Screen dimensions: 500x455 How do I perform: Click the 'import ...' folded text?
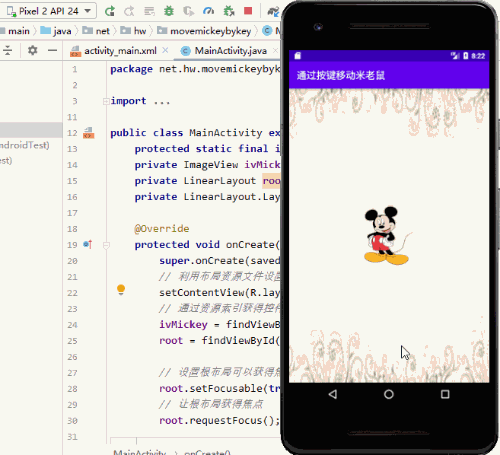[140, 101]
